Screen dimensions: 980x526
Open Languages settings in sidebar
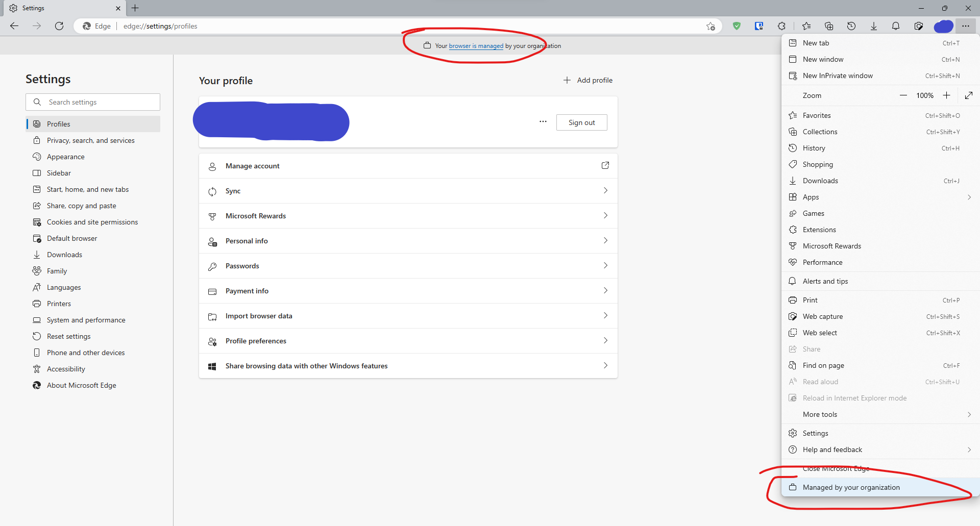[93, 287]
